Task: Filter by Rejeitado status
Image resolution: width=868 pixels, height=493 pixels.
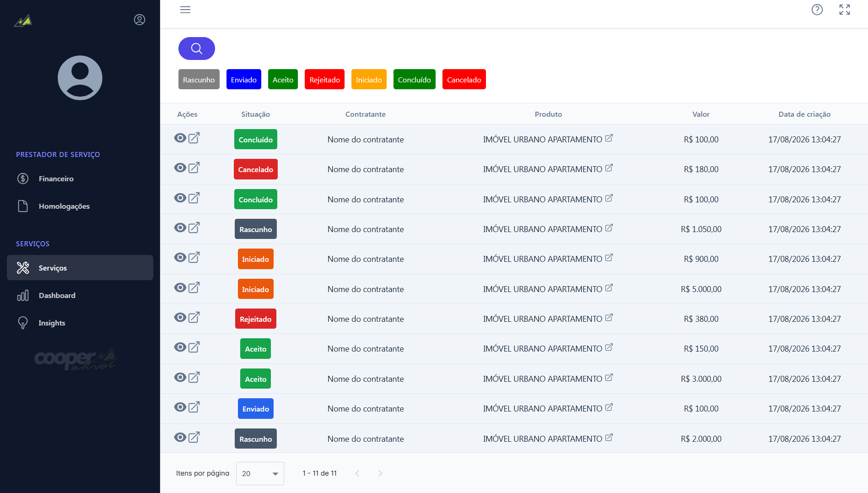Action: 324,80
